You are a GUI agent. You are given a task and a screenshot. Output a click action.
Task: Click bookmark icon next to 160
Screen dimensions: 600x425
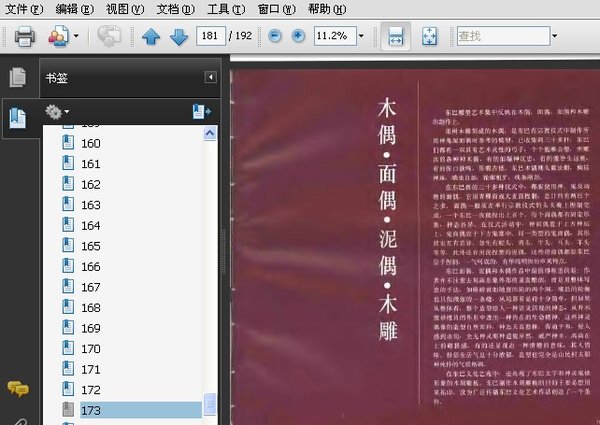tap(68, 143)
